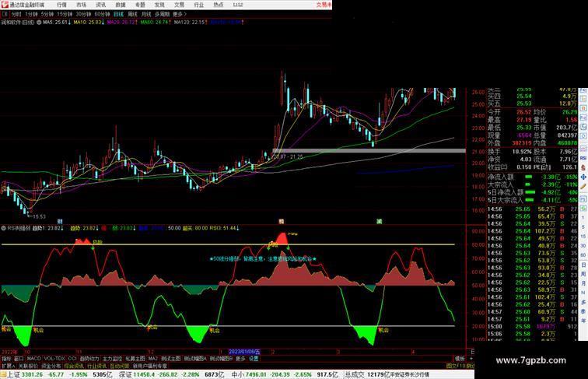Click the 通达信 app logo icon
588x379 pixels.
(5, 5)
